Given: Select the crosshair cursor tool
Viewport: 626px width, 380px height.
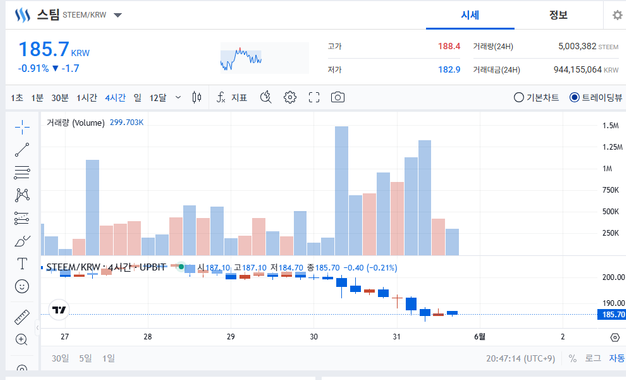Looking at the screenshot, I should click(22, 127).
